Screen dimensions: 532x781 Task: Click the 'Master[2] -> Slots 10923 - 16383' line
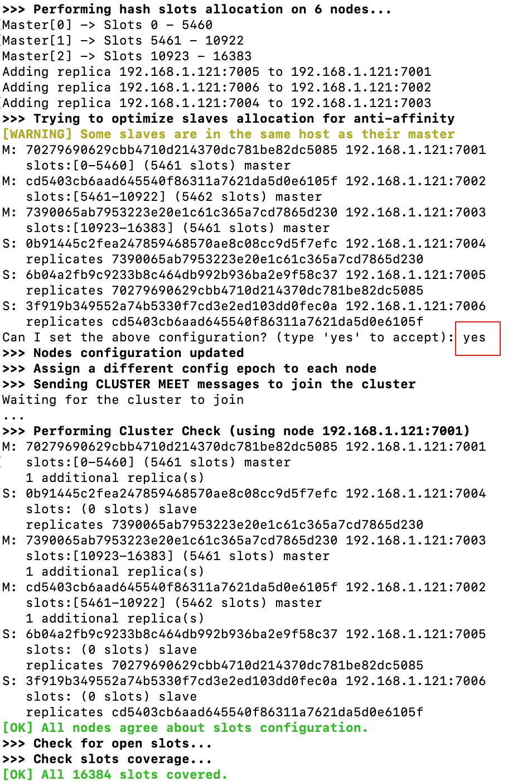pyautogui.click(x=127, y=56)
